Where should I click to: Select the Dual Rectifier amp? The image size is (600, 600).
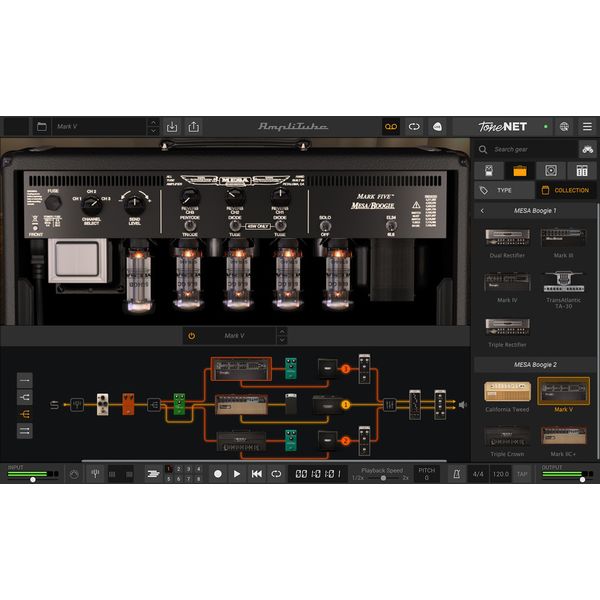point(507,242)
